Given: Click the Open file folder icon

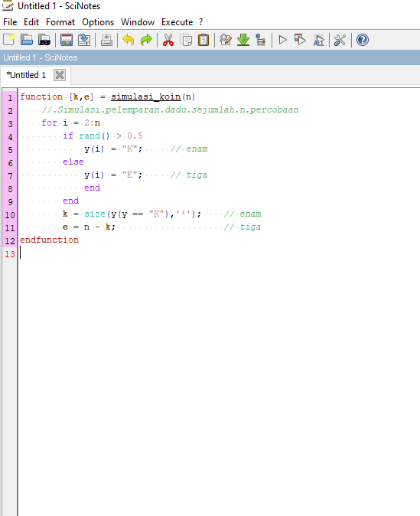Looking at the screenshot, I should point(26,40).
